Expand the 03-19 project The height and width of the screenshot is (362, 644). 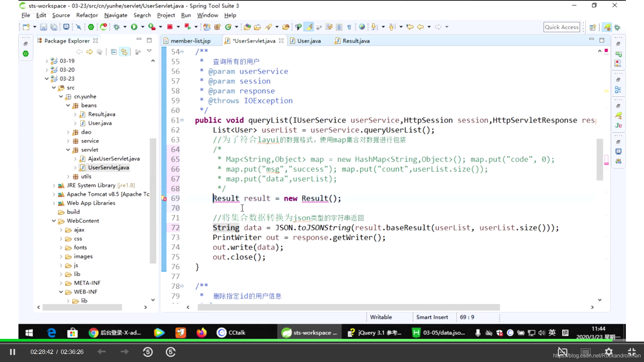47,61
